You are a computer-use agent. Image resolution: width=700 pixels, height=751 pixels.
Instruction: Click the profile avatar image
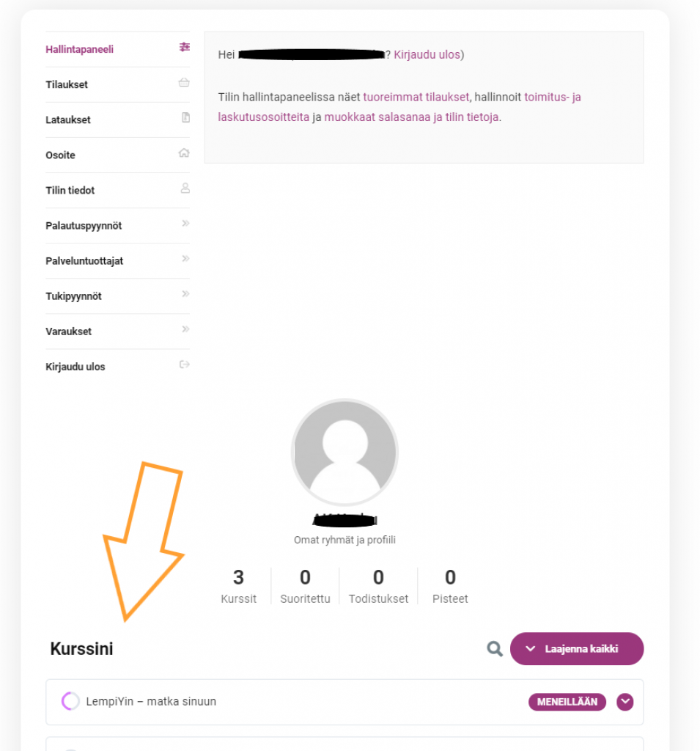point(345,453)
